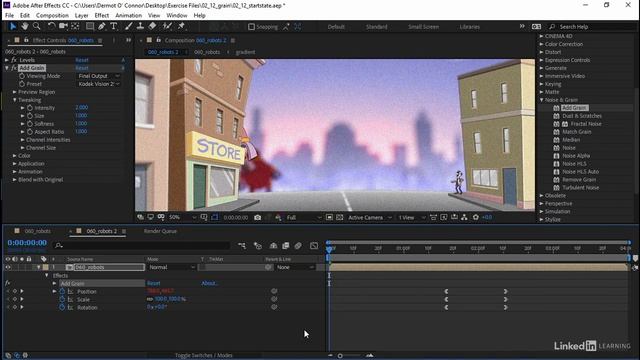This screenshot has width=640, height=360.
Task: Select the Clone Stamp tool
Action: (x=140, y=27)
